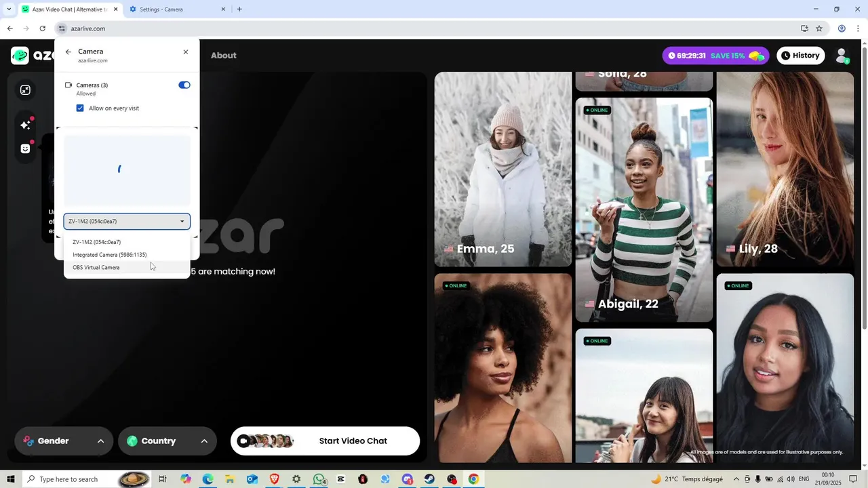
Task: Open Outlook from taskbar
Action: [x=252, y=479]
